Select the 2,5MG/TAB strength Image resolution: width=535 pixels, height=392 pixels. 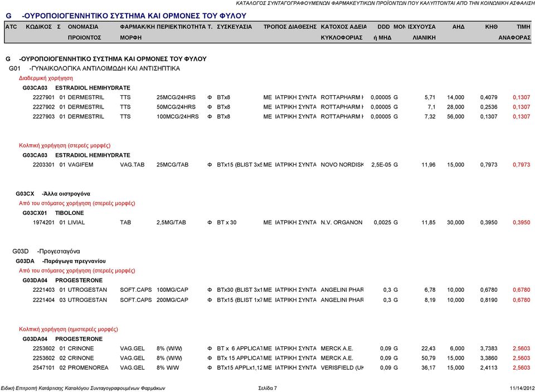(171, 223)
